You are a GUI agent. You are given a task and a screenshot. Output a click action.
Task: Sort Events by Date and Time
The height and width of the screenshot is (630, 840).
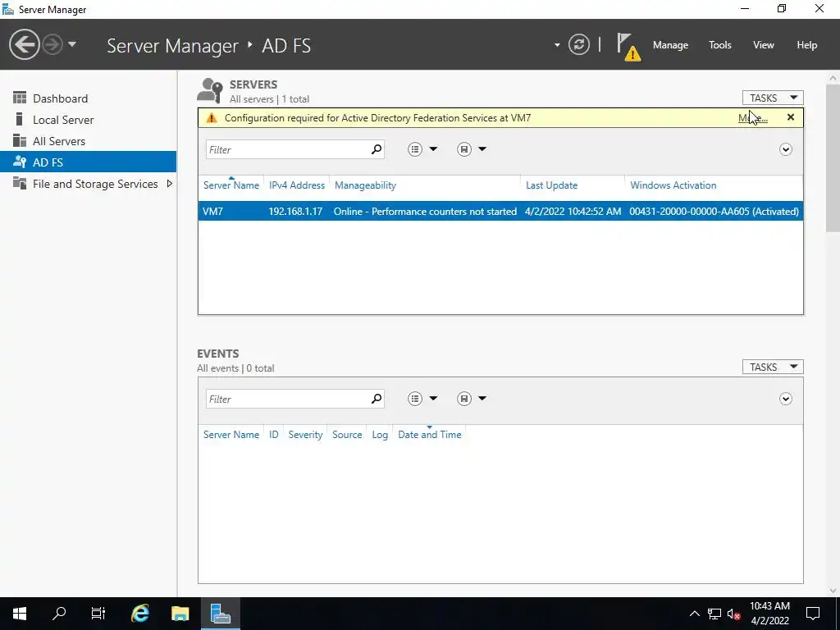[x=429, y=435]
